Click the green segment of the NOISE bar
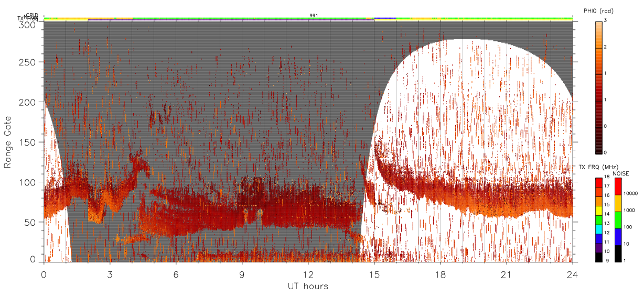644x297 pixels. pyautogui.click(x=618, y=220)
